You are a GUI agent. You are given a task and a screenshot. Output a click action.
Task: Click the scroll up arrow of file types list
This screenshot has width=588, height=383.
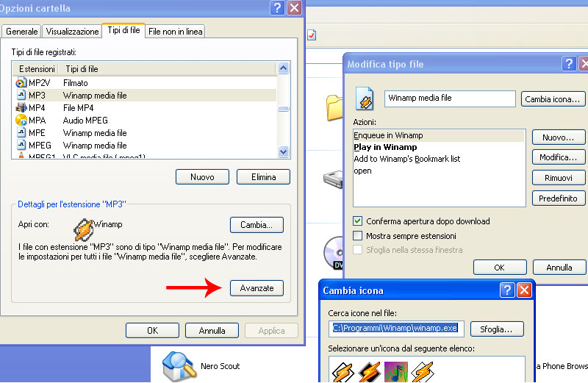coord(284,68)
